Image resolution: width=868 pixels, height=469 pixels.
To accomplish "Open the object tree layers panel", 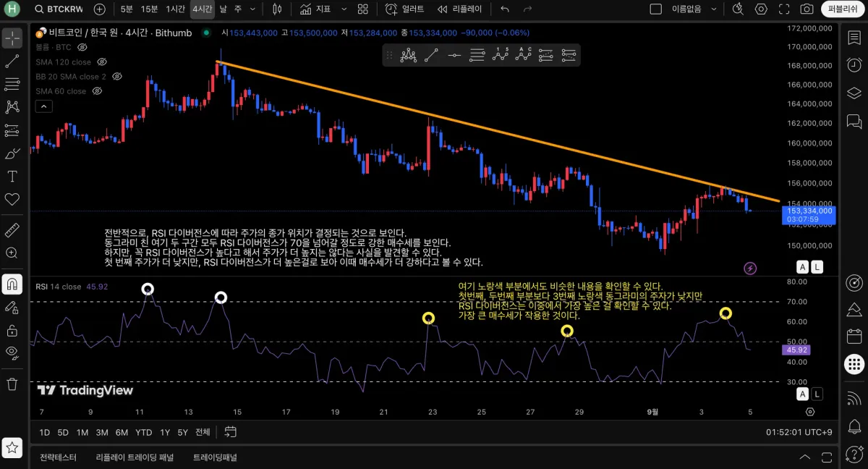I will [854, 93].
